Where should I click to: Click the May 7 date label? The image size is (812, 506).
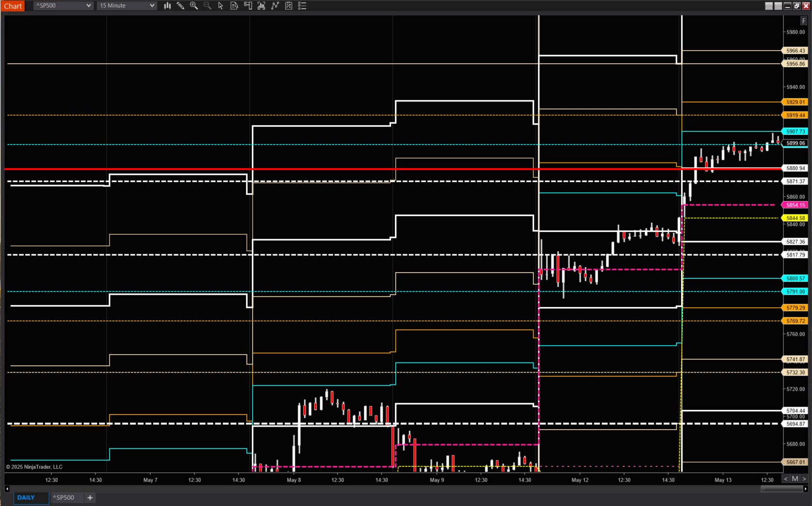[150, 480]
